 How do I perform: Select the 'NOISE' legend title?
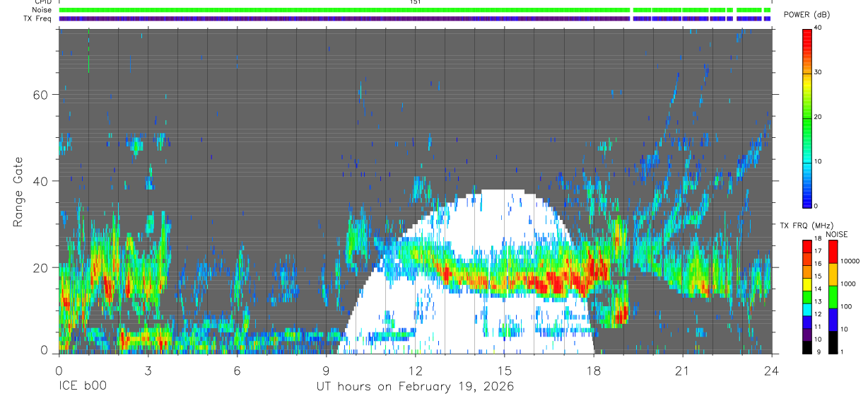[836, 234]
